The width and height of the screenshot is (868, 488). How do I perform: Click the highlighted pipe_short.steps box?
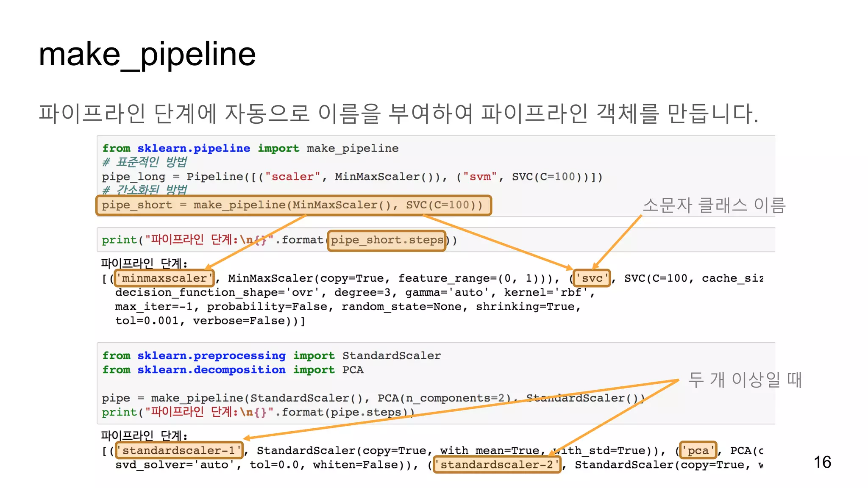tap(387, 241)
